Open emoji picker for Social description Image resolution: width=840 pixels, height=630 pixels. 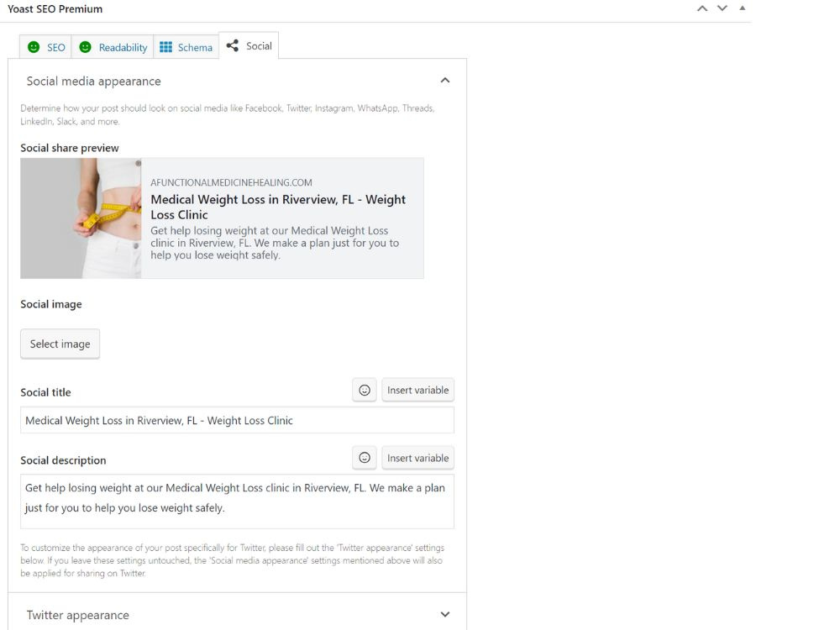(365, 458)
